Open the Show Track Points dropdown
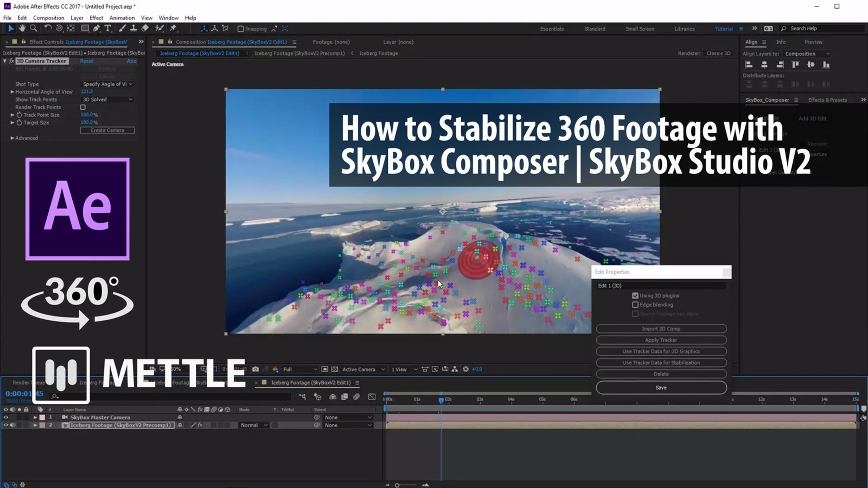The height and width of the screenshot is (488, 868). pos(107,99)
